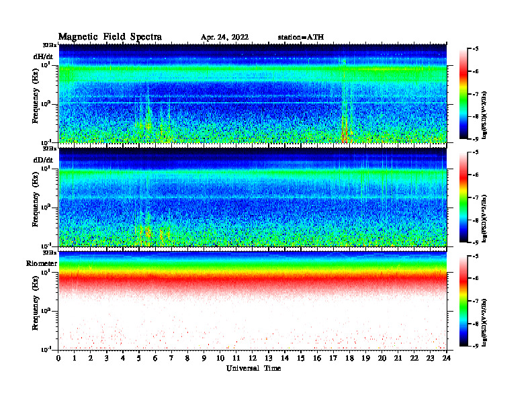Click hour "3" on the time axis

pyautogui.click(x=107, y=359)
